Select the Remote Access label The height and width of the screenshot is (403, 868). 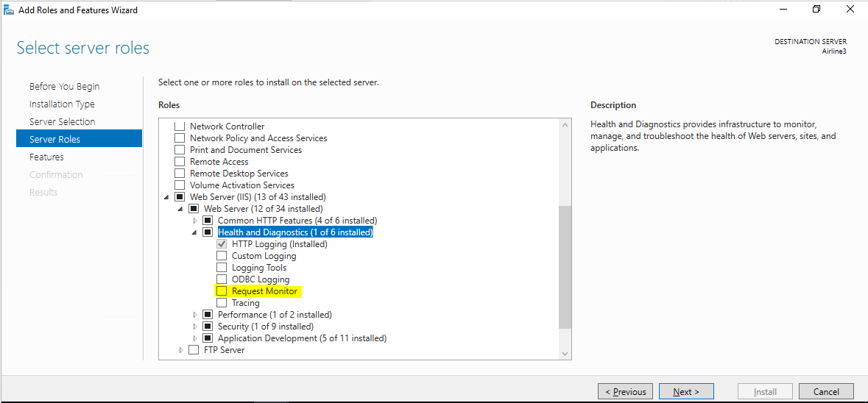[219, 162]
